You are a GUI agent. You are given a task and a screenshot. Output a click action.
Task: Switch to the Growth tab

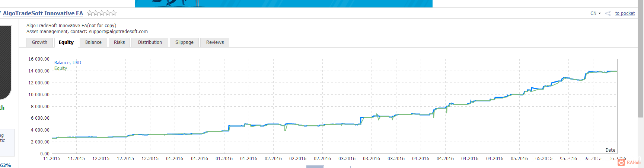(39, 42)
